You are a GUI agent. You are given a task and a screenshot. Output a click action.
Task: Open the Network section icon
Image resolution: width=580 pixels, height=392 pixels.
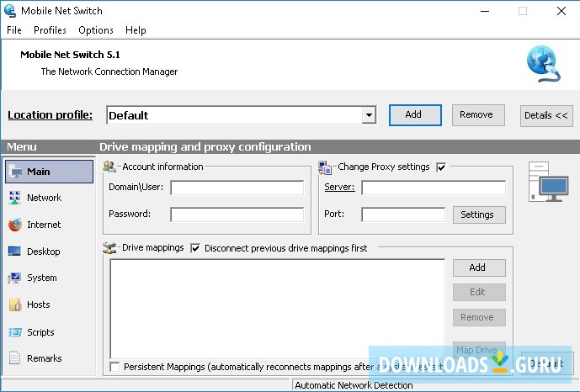pos(15,198)
